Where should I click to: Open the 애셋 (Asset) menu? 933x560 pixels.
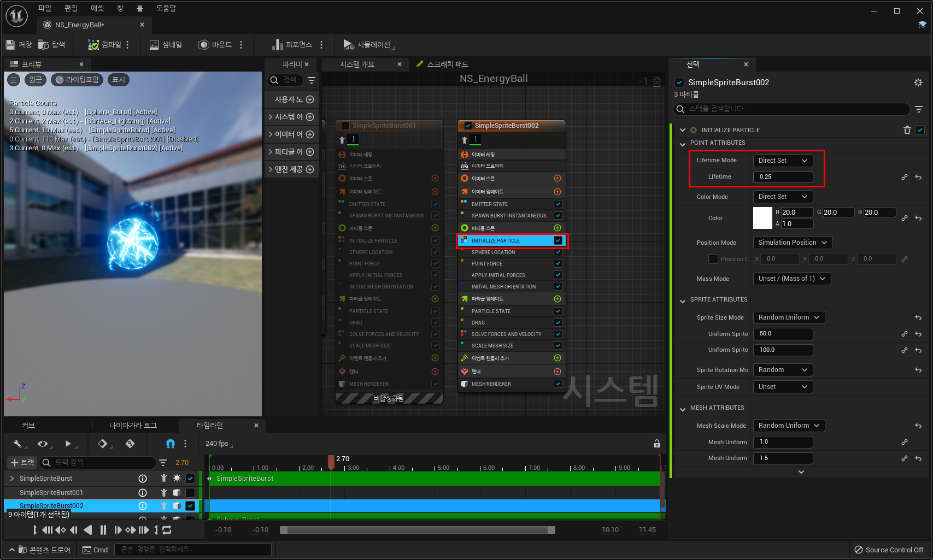pyautogui.click(x=97, y=8)
